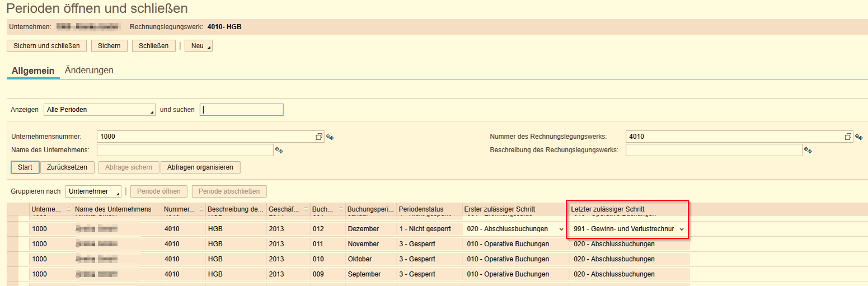
Task: Click 'Buchungsperi...' column header
Action: (371, 209)
